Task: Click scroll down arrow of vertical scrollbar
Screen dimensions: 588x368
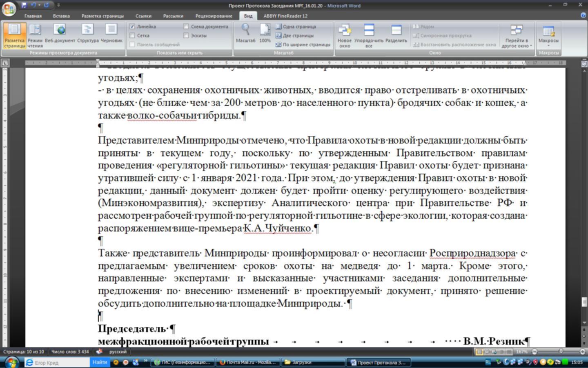Action: tap(584, 323)
